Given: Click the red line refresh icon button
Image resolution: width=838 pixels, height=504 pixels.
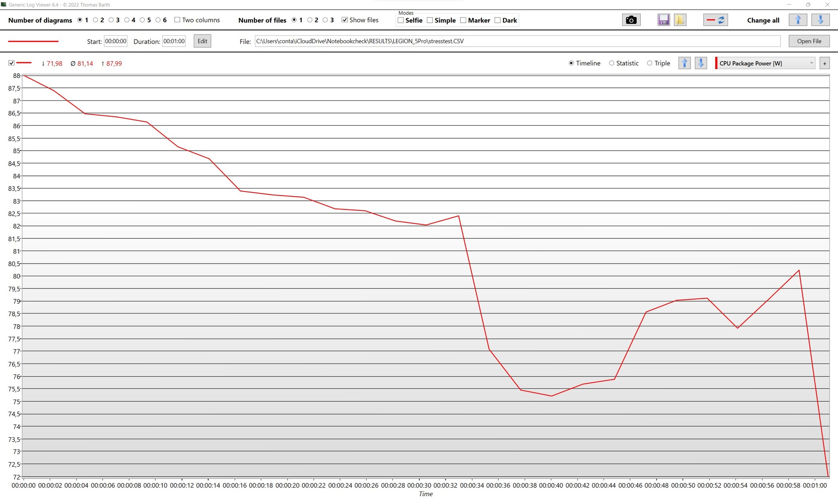Looking at the screenshot, I should (715, 20).
